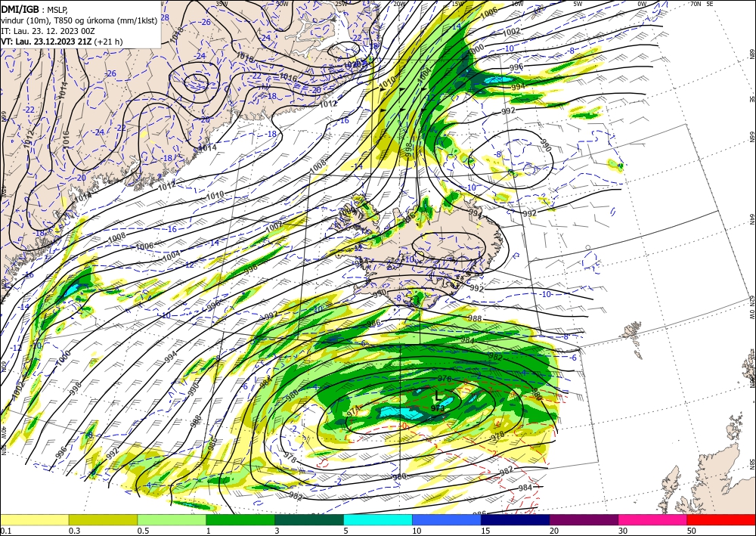The image size is (756, 536).
Task: Click the '50' legend value label
Action: pyautogui.click(x=692, y=531)
